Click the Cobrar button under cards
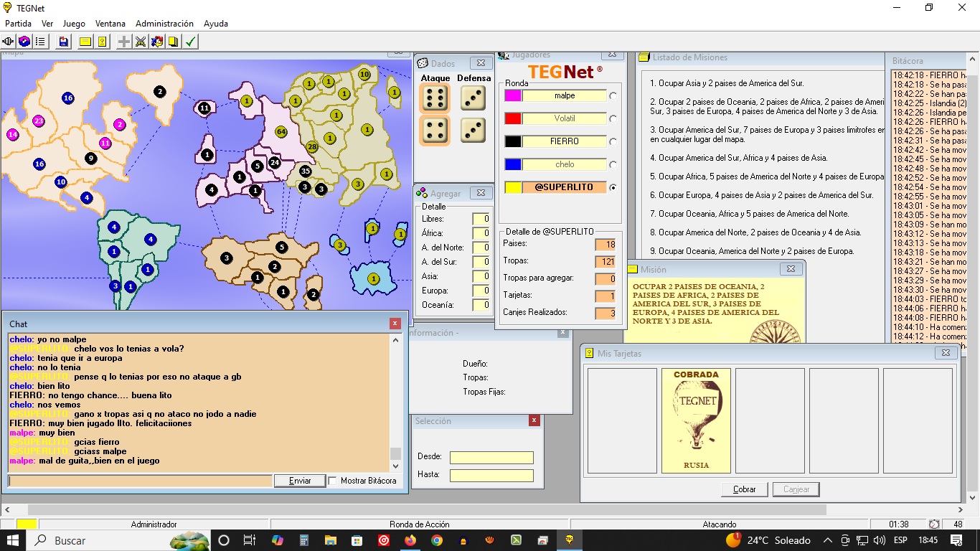980x551 pixels. (x=744, y=489)
